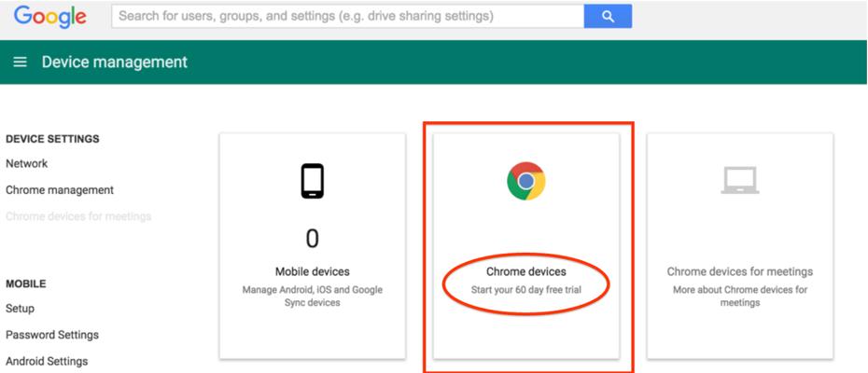Click the mobile phone icon

coord(312,181)
